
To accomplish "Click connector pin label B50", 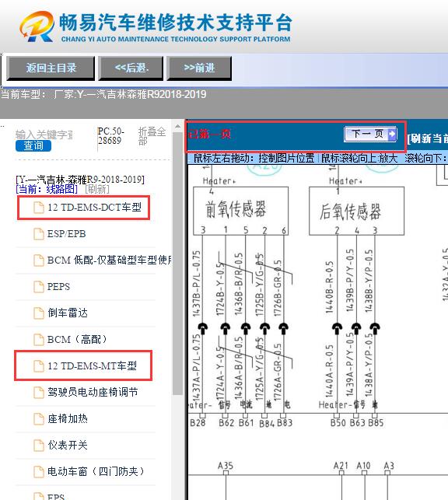I will coord(338,423).
